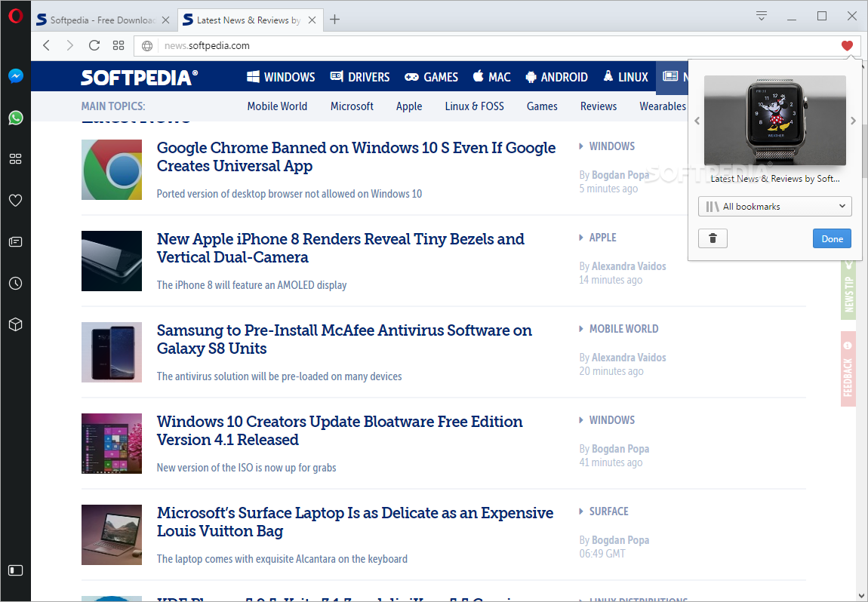The image size is (868, 602).
Task: Open WhatsApp in the sidebar
Action: pos(16,117)
